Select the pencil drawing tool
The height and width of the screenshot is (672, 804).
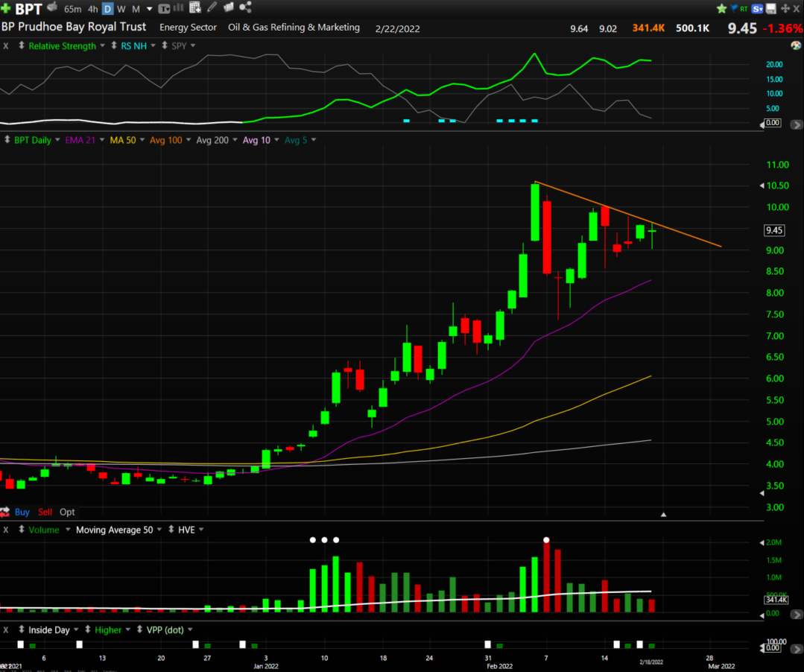(212, 7)
